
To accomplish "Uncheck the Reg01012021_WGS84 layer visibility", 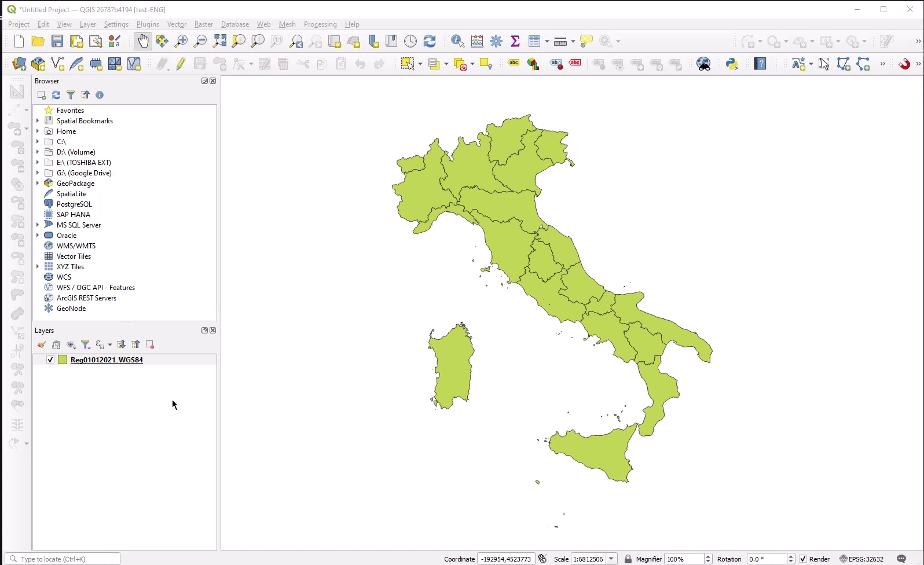I will (x=50, y=360).
